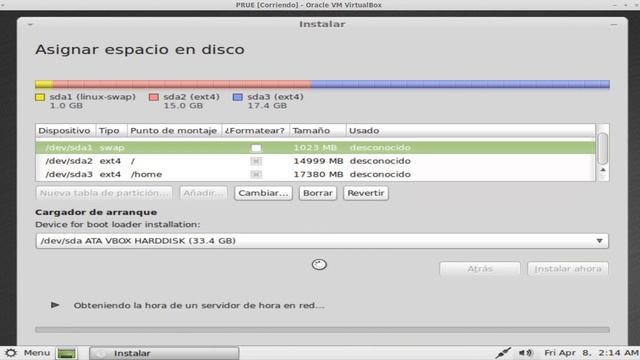This screenshot has height=360, width=640.
Task: Click the blue sda3 segment in disk bar
Action: coord(460,84)
